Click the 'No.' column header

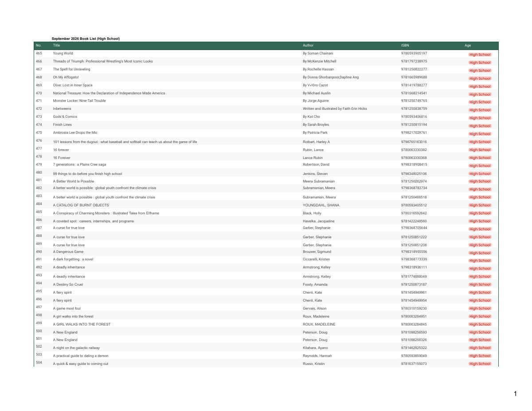coord(39,46)
